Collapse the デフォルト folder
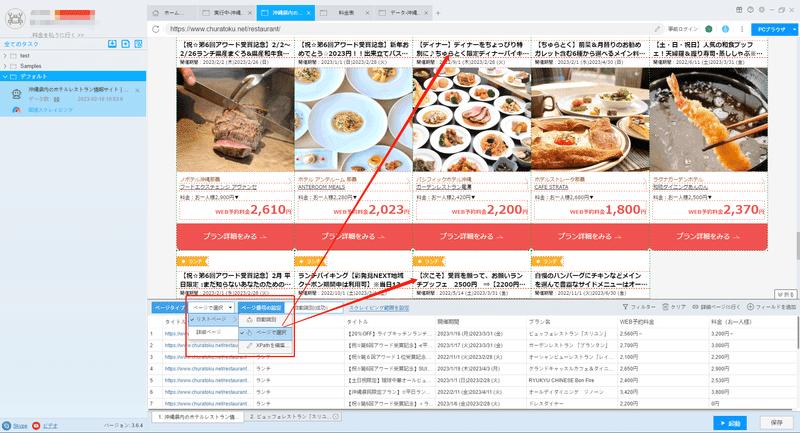Viewport: 800px width, 433px height. 5,77
